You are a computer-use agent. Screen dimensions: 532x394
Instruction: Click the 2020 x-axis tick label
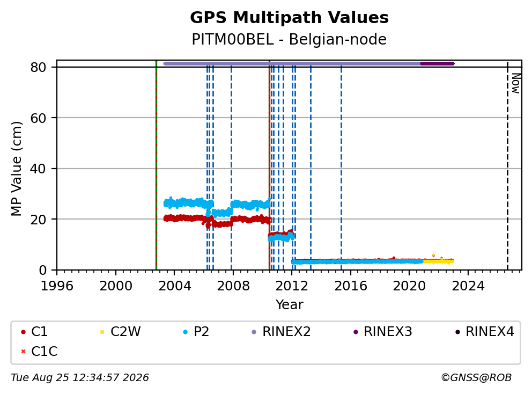click(x=409, y=286)
